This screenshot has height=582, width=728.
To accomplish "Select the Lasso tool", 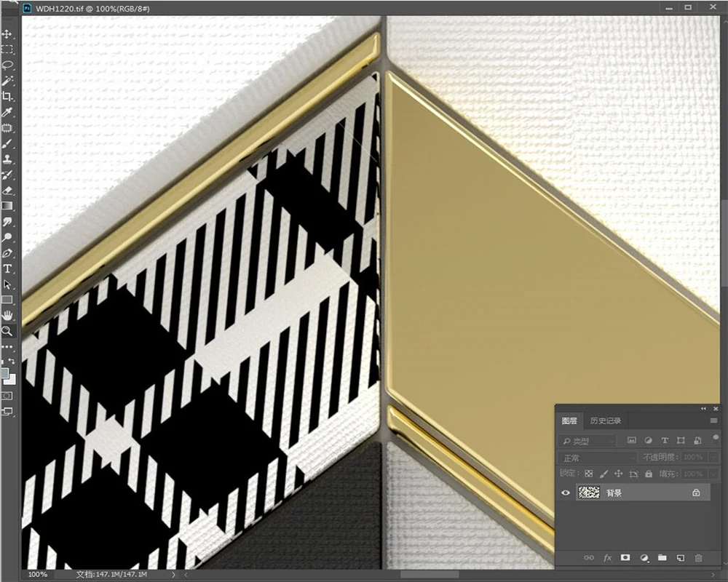I will point(7,65).
